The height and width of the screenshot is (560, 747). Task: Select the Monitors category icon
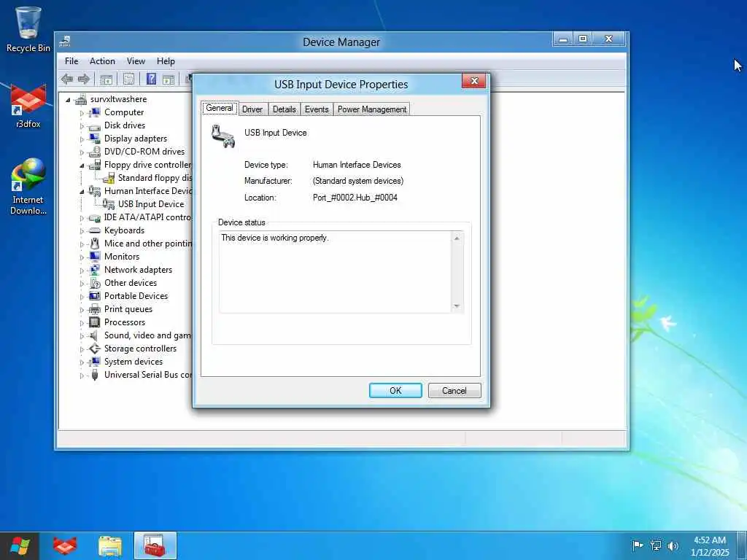click(95, 257)
